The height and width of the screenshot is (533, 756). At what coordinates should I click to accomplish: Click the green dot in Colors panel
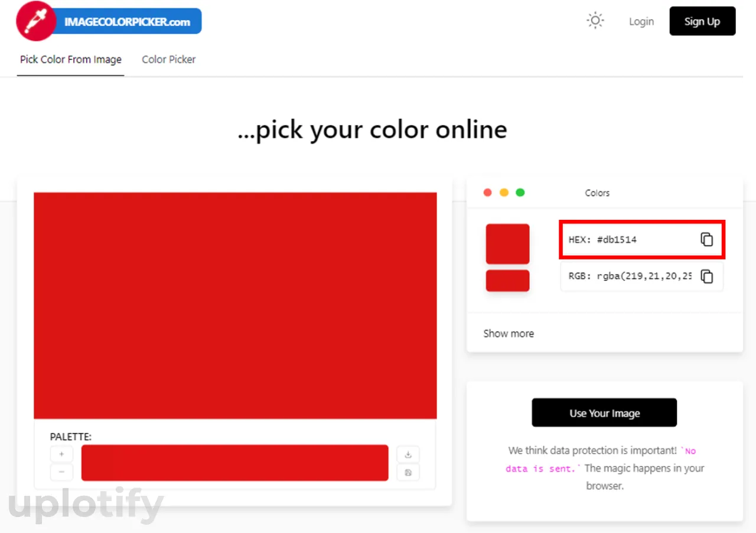coord(520,193)
